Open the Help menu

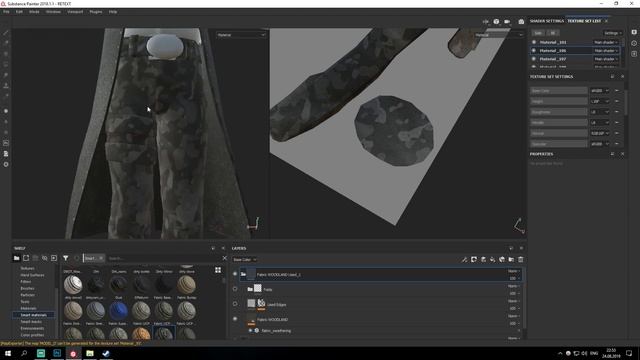point(113,12)
